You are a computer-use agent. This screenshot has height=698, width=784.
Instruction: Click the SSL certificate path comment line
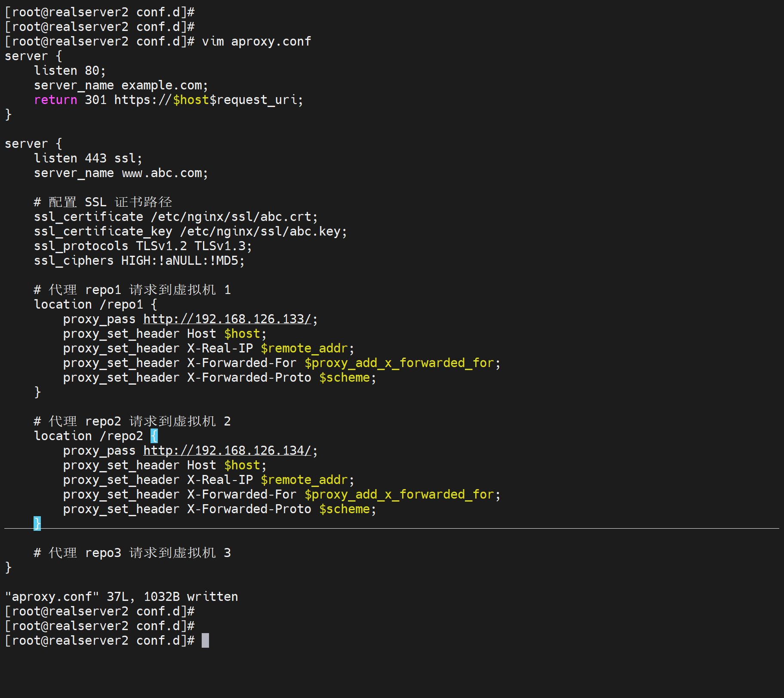tap(103, 202)
